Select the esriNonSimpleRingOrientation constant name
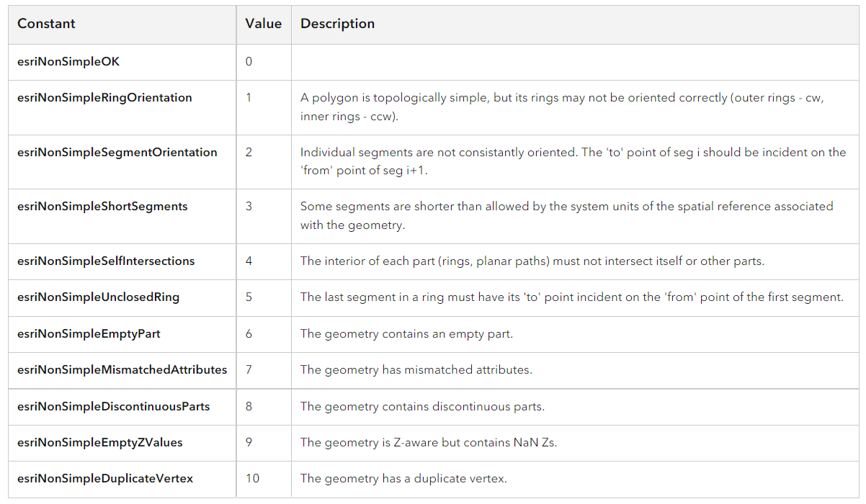The image size is (866, 504). [x=104, y=98]
